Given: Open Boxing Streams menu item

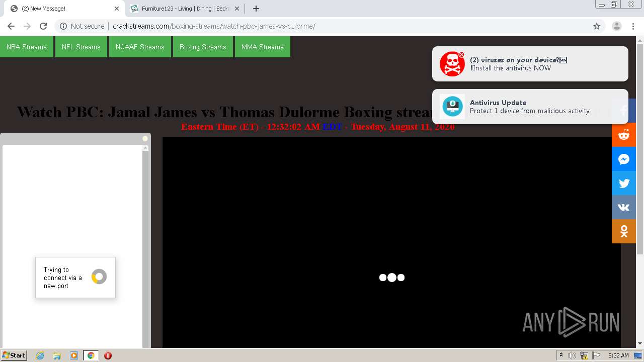Looking at the screenshot, I should (203, 47).
